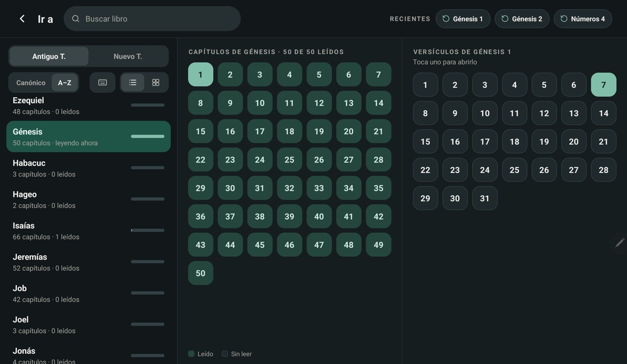Click 'Toca uno para abrirlo' hint text

[445, 62]
